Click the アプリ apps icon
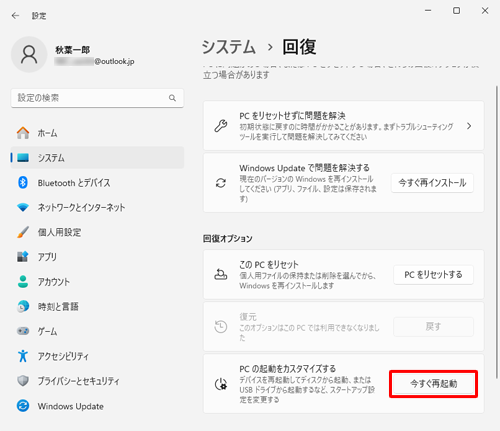Screen dimensions: 500x431 [23, 257]
